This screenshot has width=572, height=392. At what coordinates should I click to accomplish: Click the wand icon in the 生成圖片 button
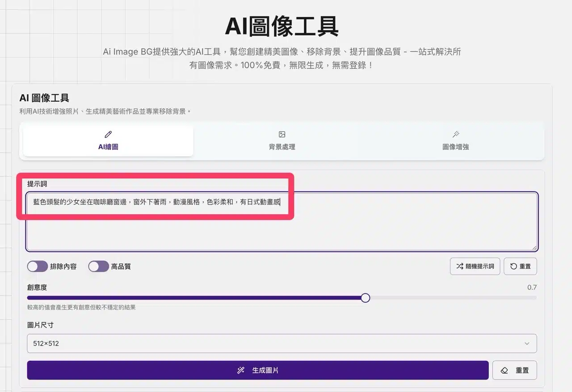(x=241, y=370)
